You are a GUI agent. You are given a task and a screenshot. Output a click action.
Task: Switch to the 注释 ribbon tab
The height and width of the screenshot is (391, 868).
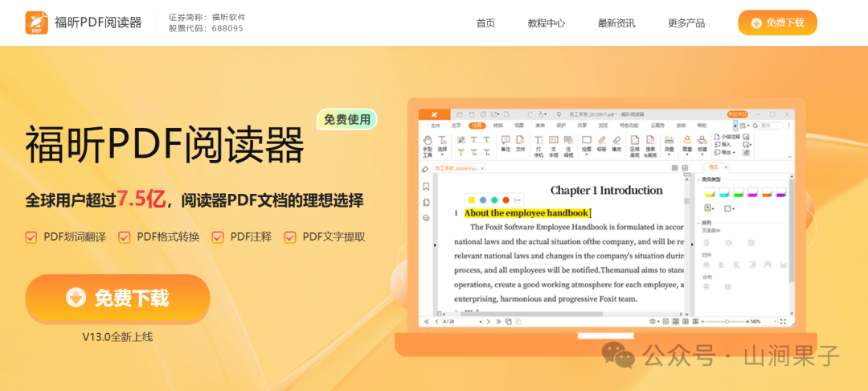[x=477, y=126]
